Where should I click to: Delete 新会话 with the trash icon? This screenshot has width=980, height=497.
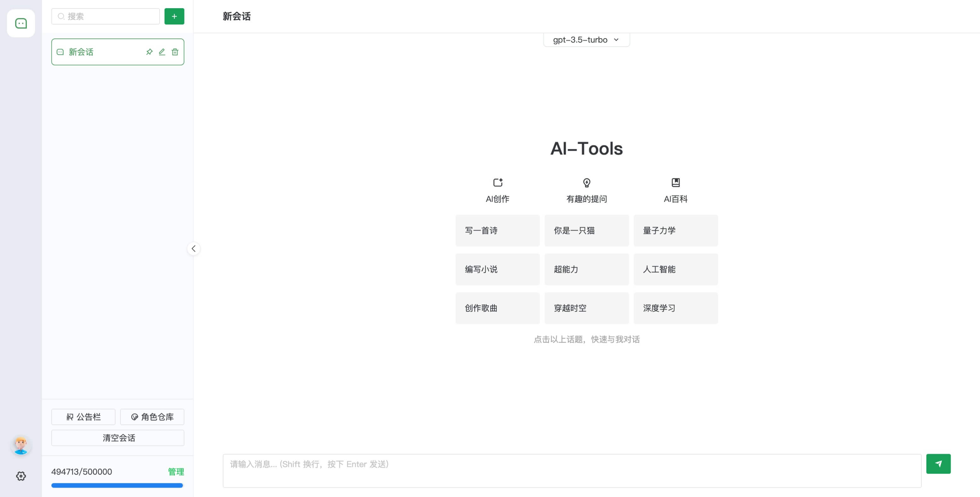[175, 52]
